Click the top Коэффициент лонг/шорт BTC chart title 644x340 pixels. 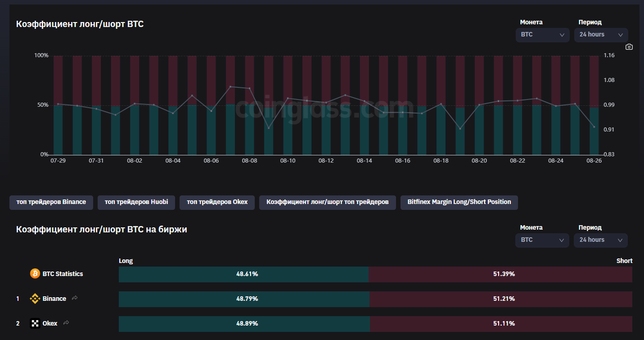pos(80,24)
